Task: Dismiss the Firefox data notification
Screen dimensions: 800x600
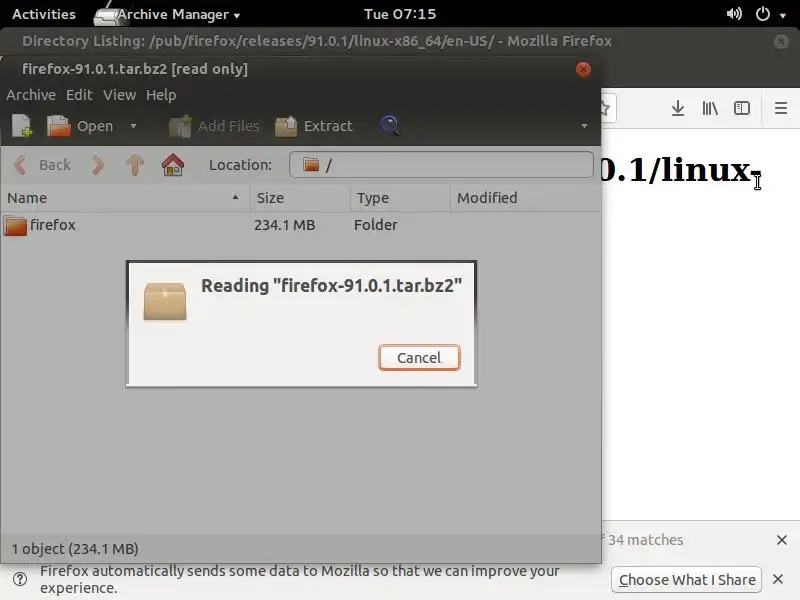Action: pyautogui.click(x=778, y=579)
